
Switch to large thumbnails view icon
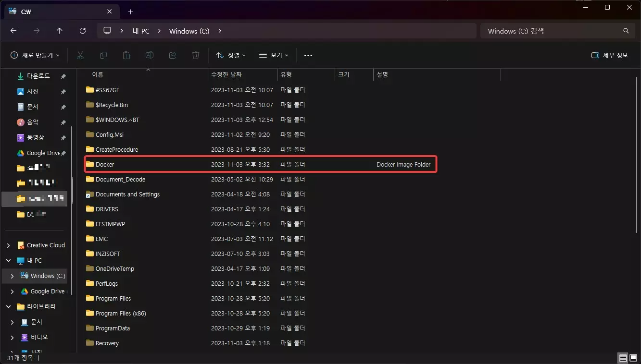click(x=634, y=358)
